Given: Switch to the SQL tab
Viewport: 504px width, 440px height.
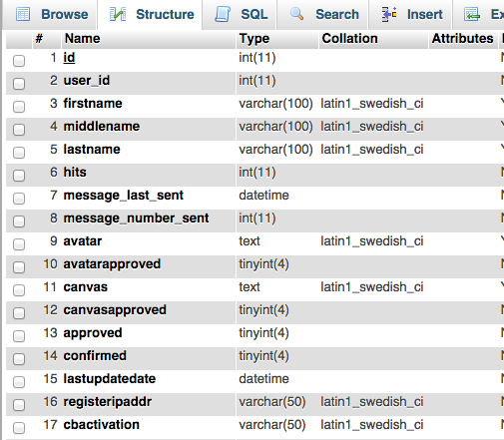Looking at the screenshot, I should 240,15.
